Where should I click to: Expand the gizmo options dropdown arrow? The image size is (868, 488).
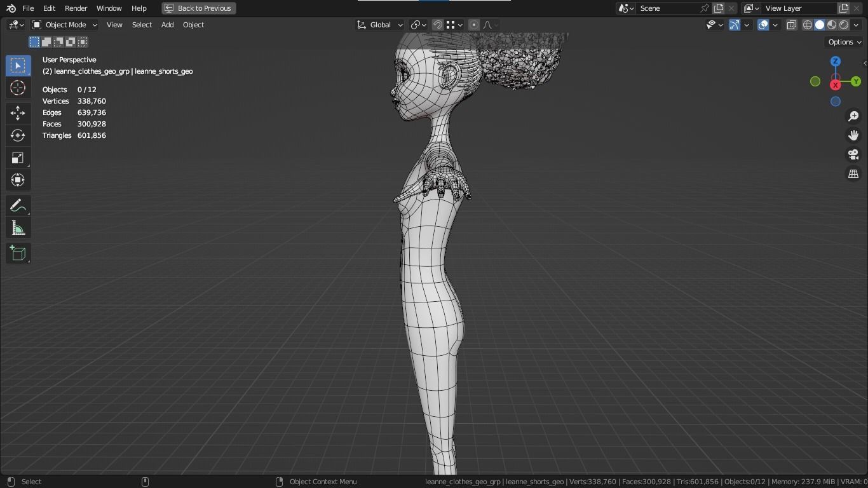click(x=747, y=25)
